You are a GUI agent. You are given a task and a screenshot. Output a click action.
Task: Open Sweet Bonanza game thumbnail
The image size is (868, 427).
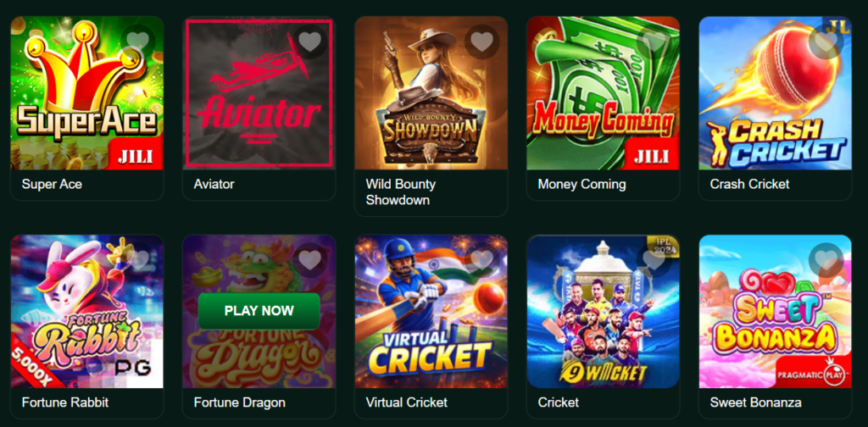pos(775,312)
